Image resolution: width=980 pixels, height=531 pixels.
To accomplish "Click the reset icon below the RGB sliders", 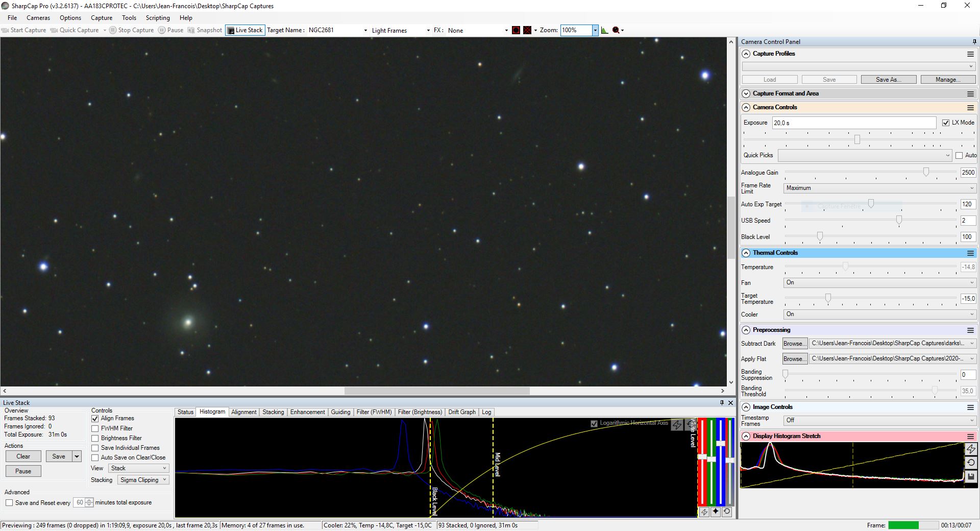I will 727,512.
